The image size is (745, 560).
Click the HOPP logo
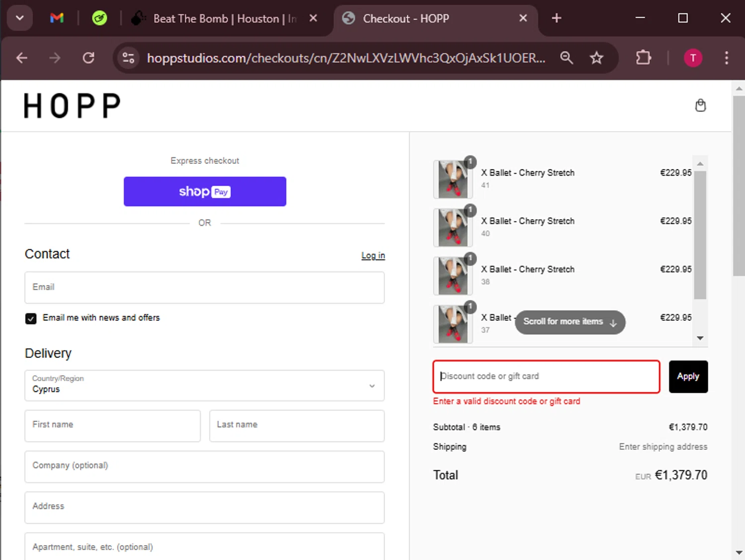[72, 106]
